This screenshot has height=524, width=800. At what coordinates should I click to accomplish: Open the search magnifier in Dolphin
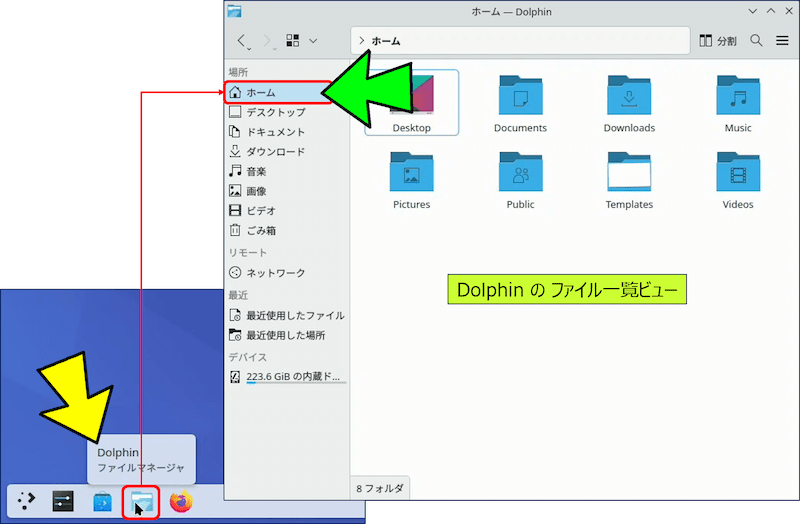coord(756,41)
